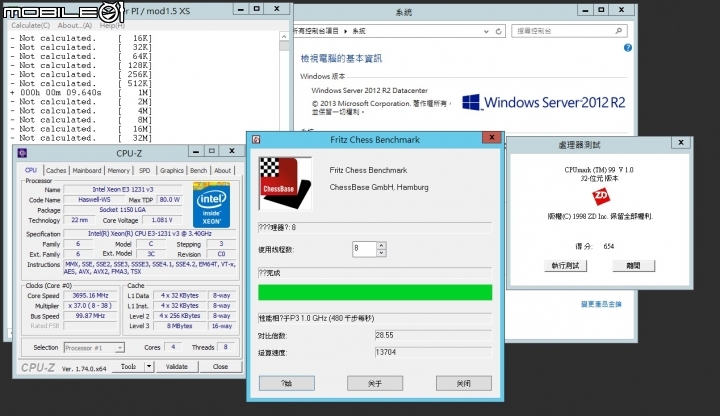Click the ZD logo in CPUmark window
The height and width of the screenshot is (416, 720).
click(x=601, y=197)
